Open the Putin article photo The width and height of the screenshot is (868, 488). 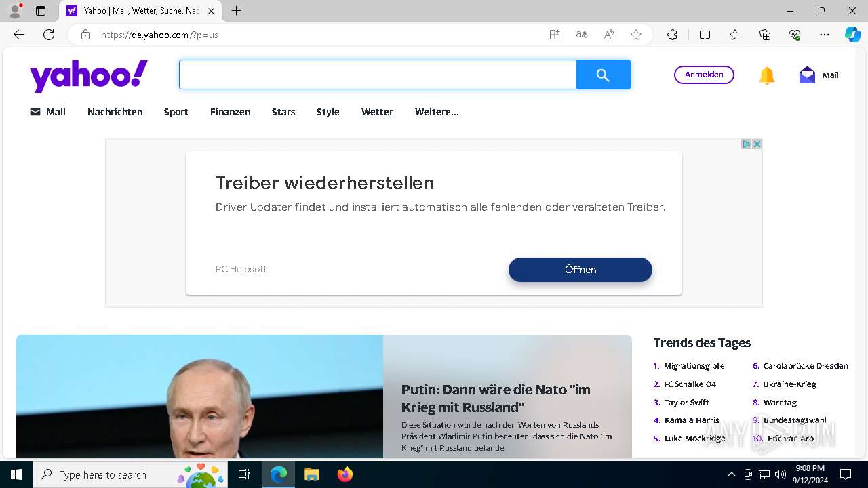pyautogui.click(x=199, y=396)
